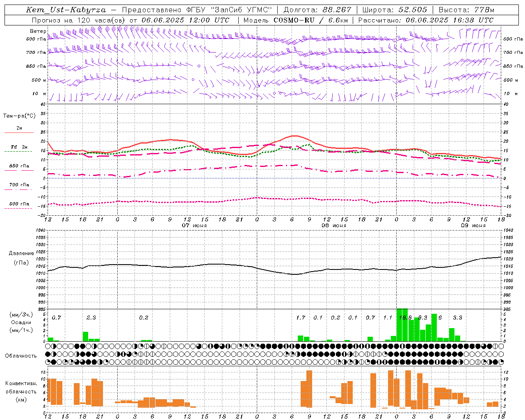Select computed time 06.06.2025 16:38 UTC
This screenshot has width=525, height=420.
coord(449,20)
